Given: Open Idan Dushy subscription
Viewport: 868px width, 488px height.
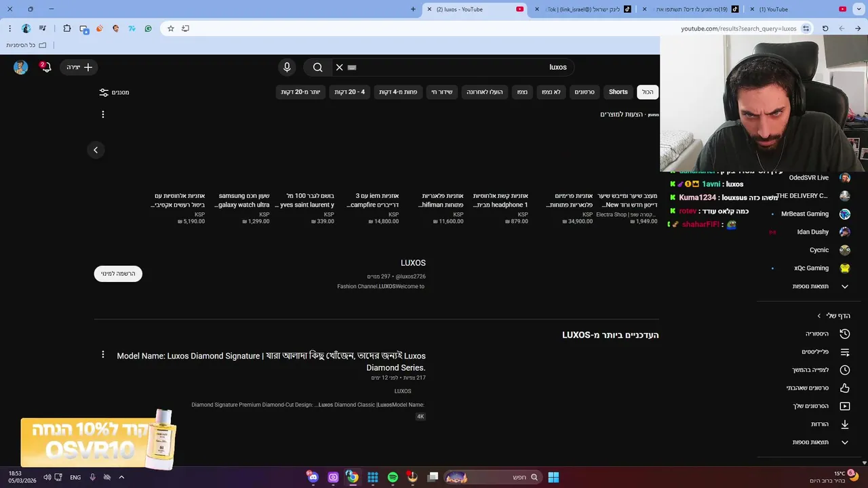Looking at the screenshot, I should (810, 232).
